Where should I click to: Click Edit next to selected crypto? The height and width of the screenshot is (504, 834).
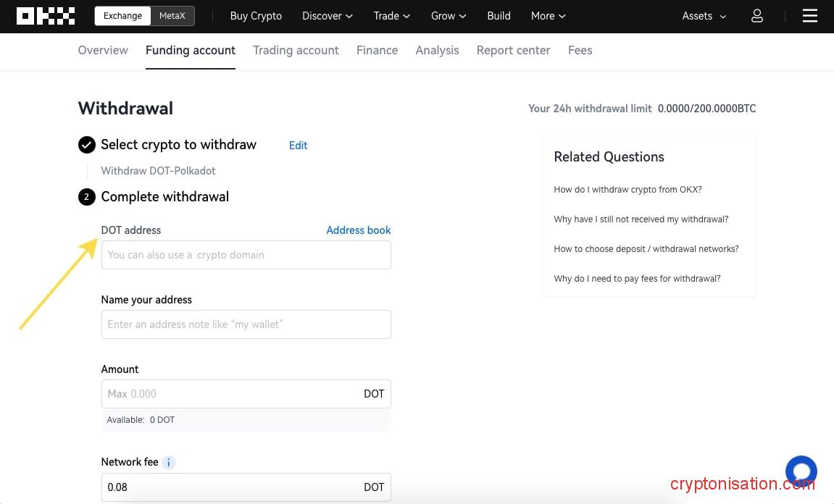(x=298, y=146)
